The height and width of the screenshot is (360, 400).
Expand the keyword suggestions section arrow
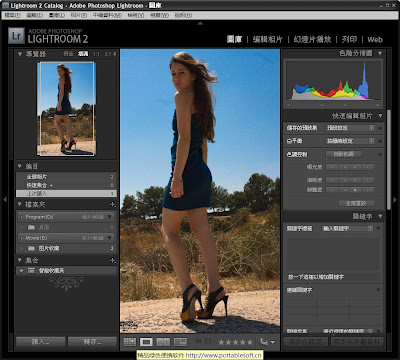(378, 290)
